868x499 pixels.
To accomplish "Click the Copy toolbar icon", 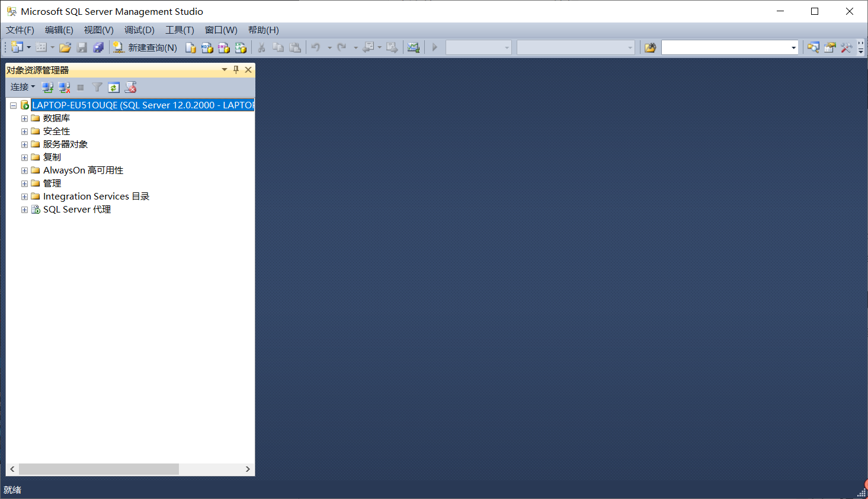I will [x=278, y=47].
